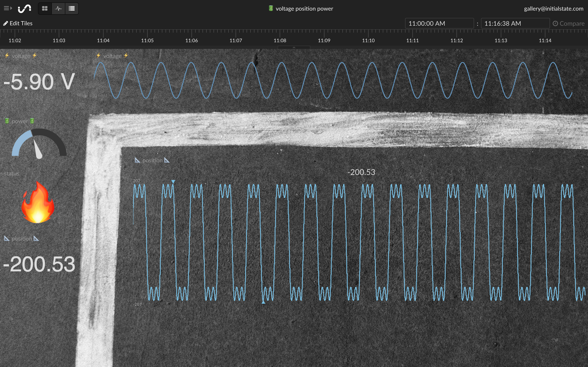The width and height of the screenshot is (588, 367).
Task: Collapse the timeline with the small arrow
Action: point(294,48)
